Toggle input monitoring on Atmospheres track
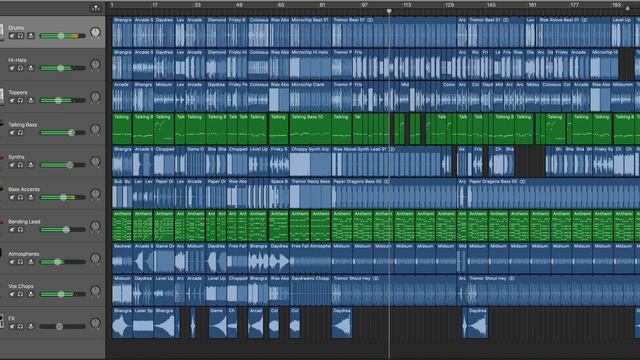640x360 pixels. point(31,262)
